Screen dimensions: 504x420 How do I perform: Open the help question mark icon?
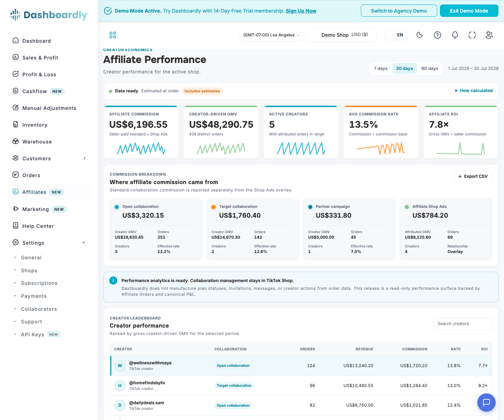pos(437,35)
